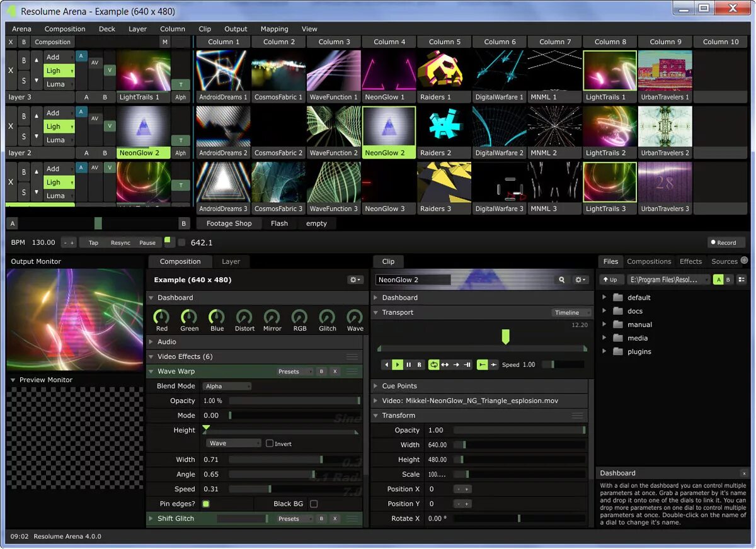This screenshot has height=549, width=756.
Task: Click the Glitch dashboard dial
Action: 328,317
